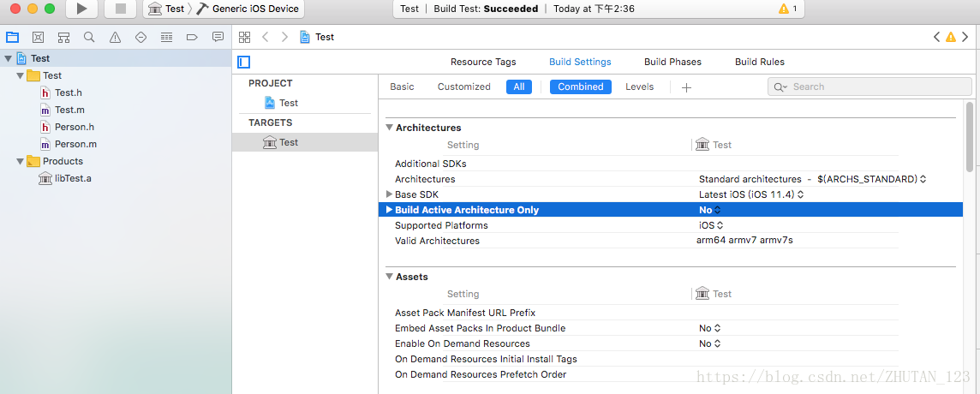
Task: Show Customized build settings
Action: pyautogui.click(x=463, y=87)
